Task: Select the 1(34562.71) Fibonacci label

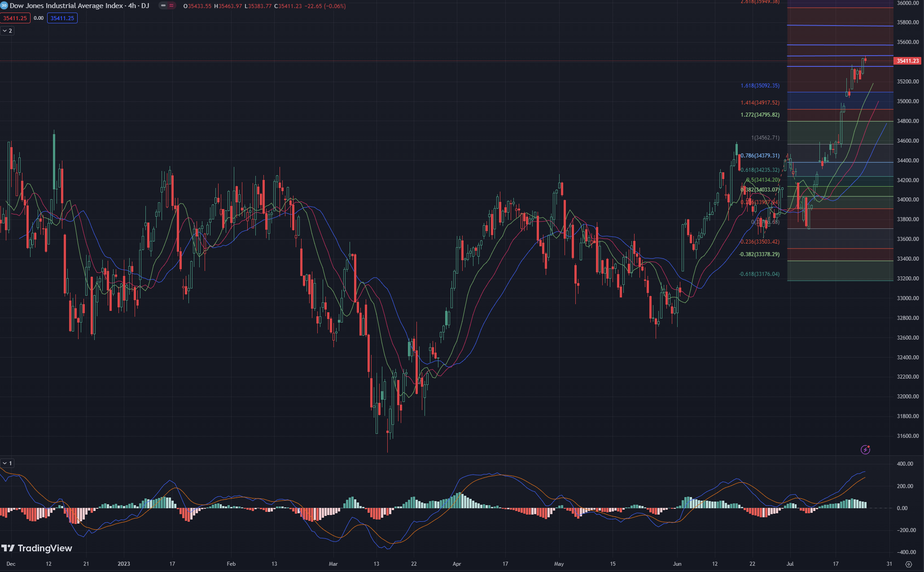Action: coord(765,138)
